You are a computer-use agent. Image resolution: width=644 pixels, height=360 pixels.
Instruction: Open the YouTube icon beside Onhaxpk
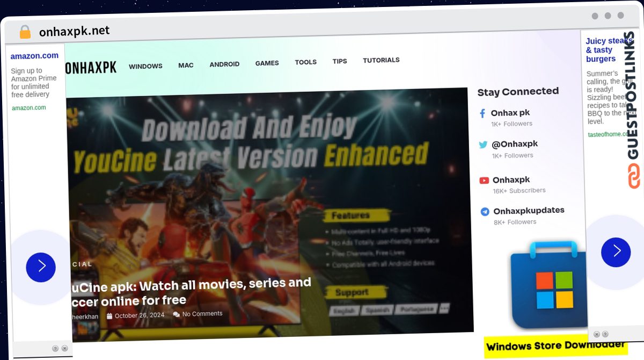point(484,181)
